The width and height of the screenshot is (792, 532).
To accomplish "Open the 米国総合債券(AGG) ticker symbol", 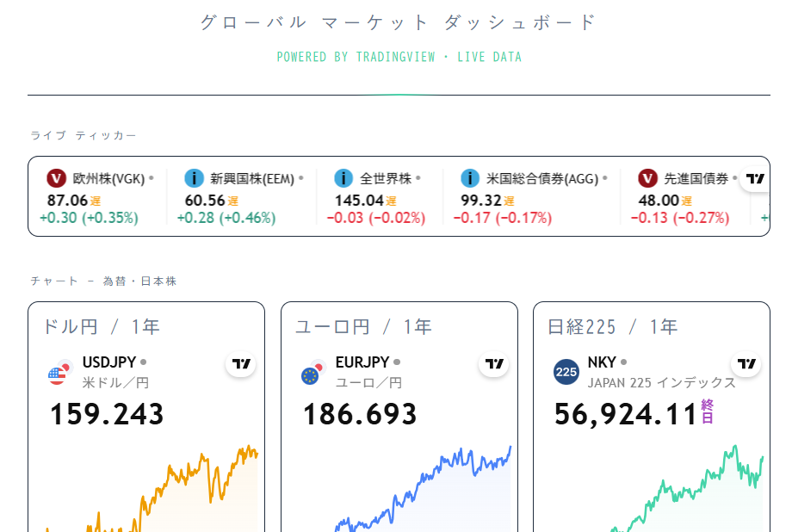I will (542, 179).
